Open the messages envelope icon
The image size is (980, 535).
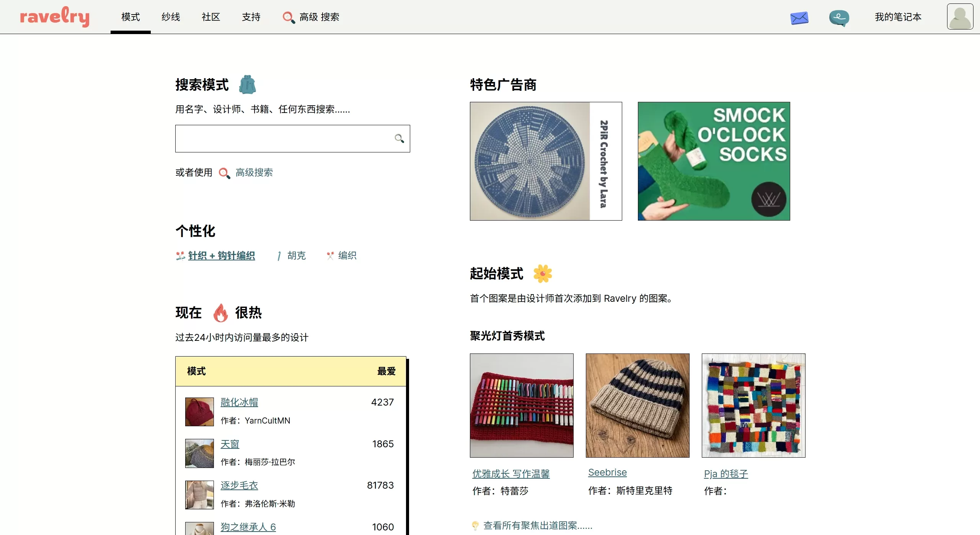tap(799, 18)
